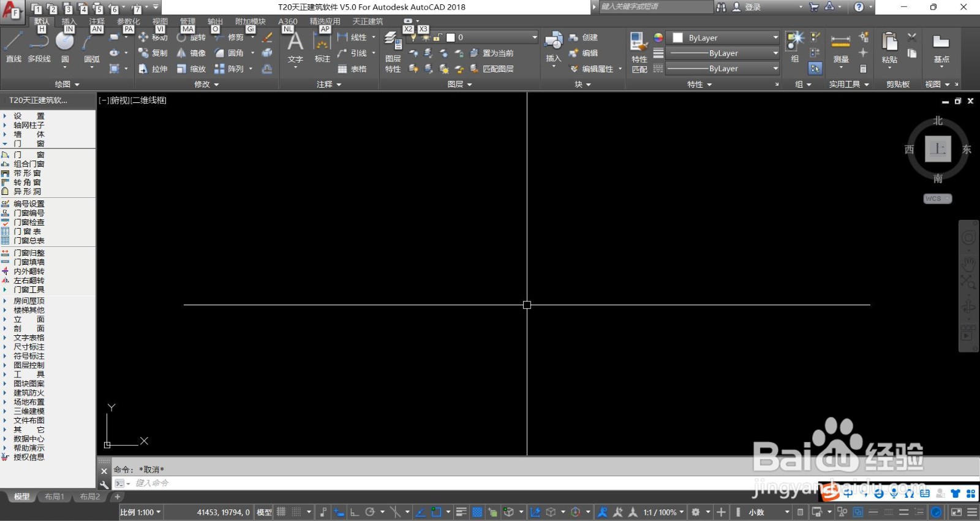Toggle 模型 model space button in status bar

click(265, 512)
